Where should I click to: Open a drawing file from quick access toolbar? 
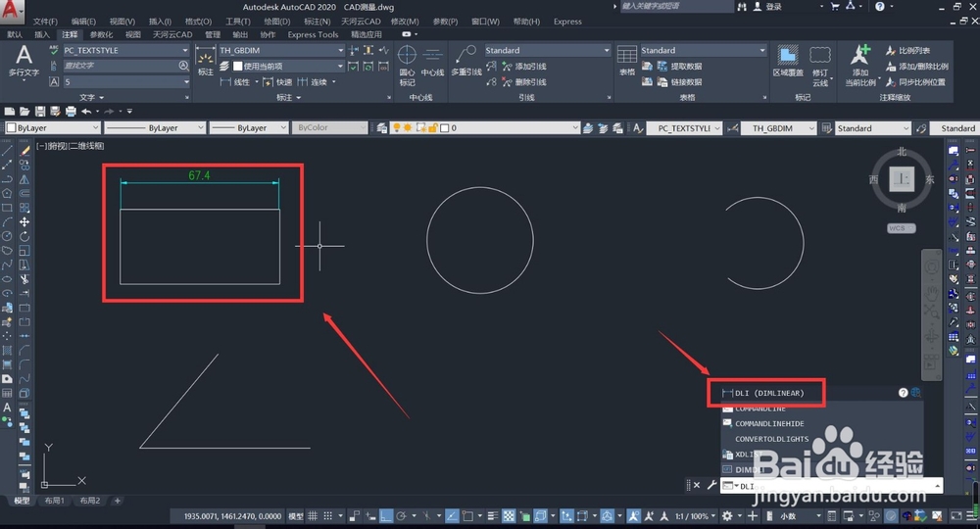point(24,111)
